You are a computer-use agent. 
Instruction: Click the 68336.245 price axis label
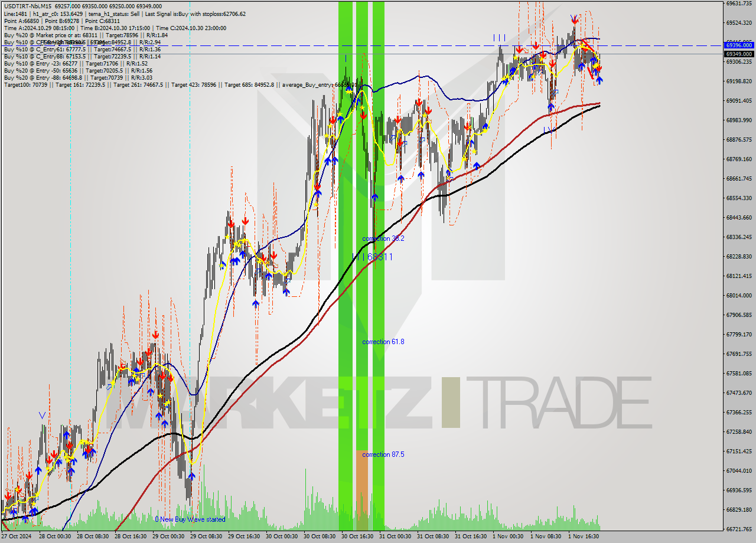coord(739,237)
